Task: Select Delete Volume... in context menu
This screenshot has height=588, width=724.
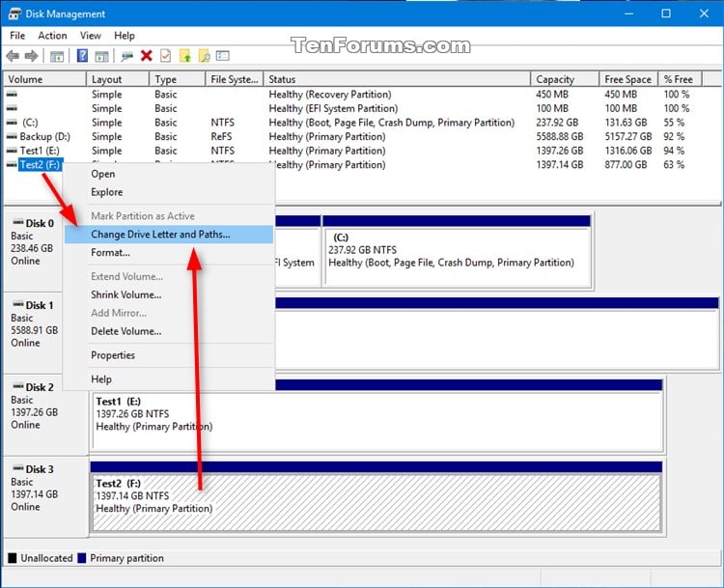Action: (169, 331)
